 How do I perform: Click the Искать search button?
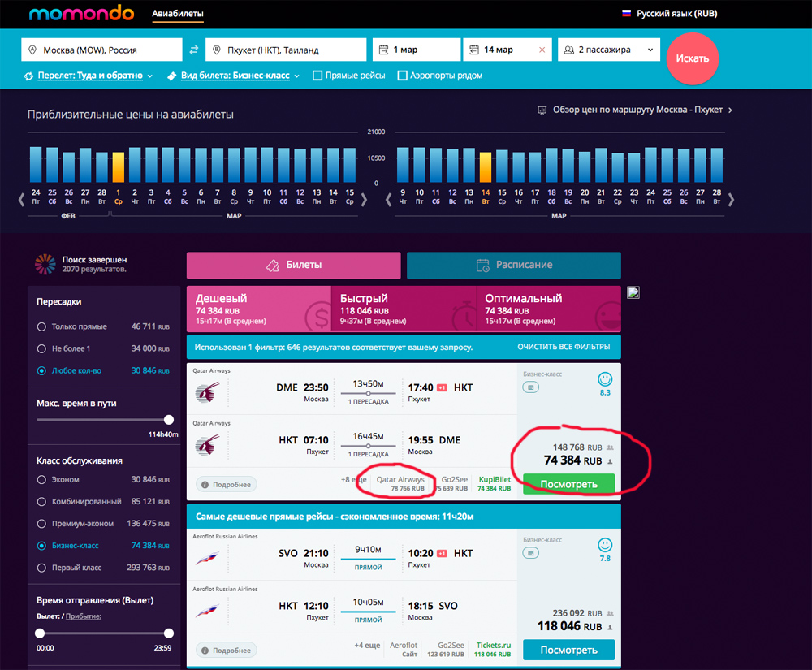click(693, 58)
